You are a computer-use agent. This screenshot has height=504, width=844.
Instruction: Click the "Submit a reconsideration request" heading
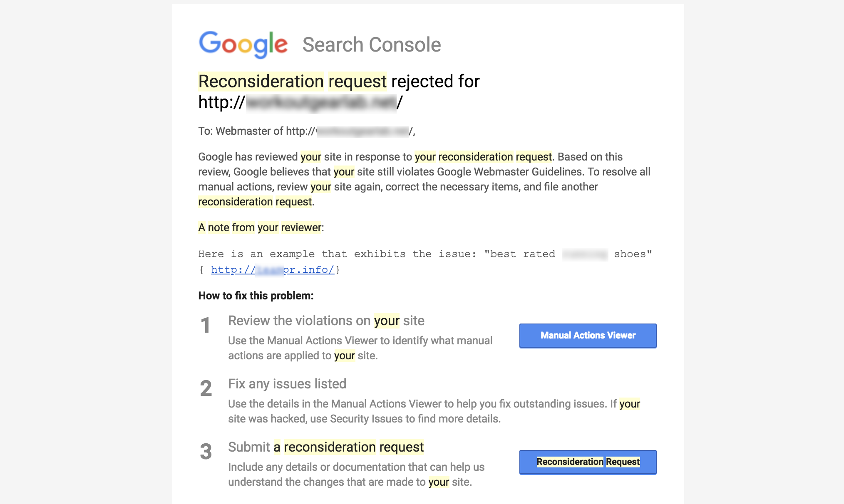(325, 447)
